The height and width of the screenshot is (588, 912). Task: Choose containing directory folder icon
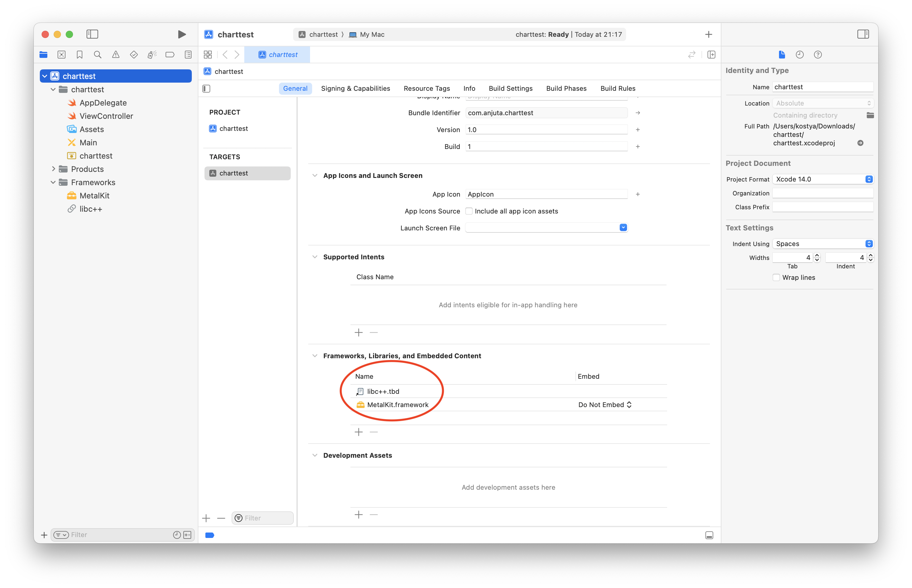point(870,115)
